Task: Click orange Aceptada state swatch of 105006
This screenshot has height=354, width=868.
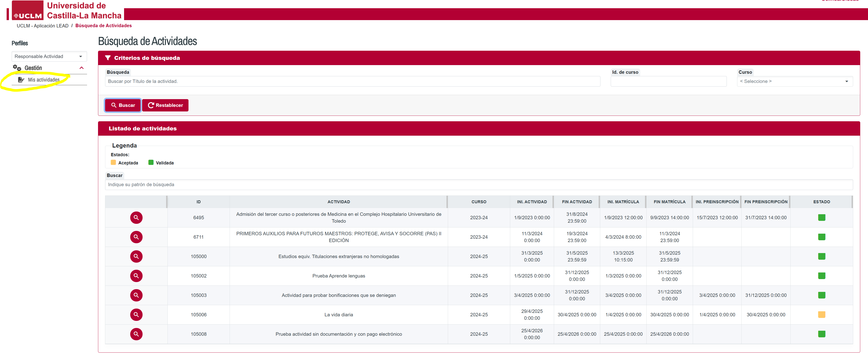Action: (x=821, y=314)
